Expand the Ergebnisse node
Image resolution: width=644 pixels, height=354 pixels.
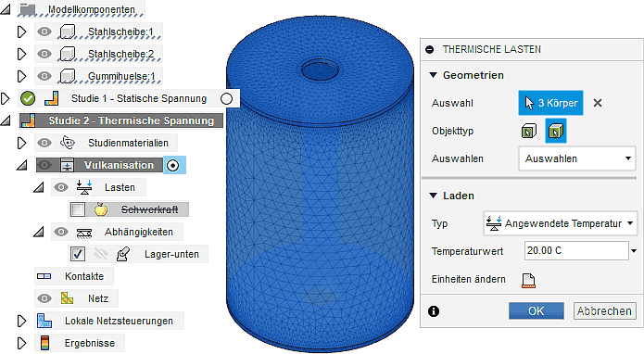(21, 343)
